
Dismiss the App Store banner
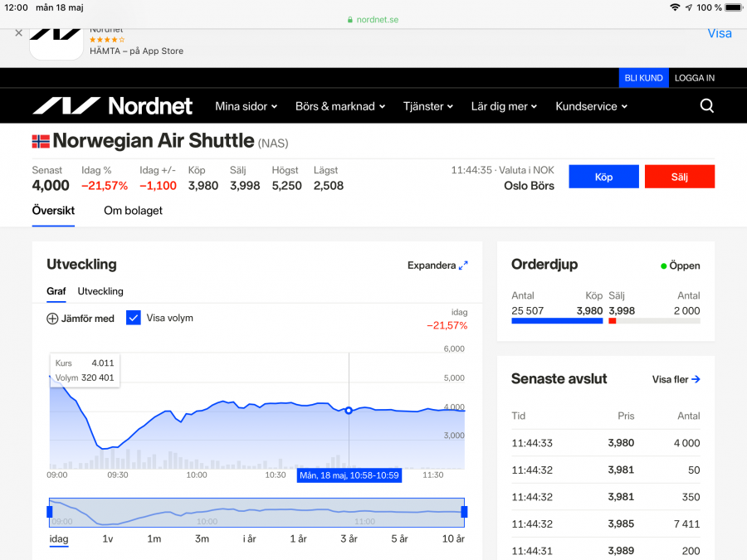(18, 33)
